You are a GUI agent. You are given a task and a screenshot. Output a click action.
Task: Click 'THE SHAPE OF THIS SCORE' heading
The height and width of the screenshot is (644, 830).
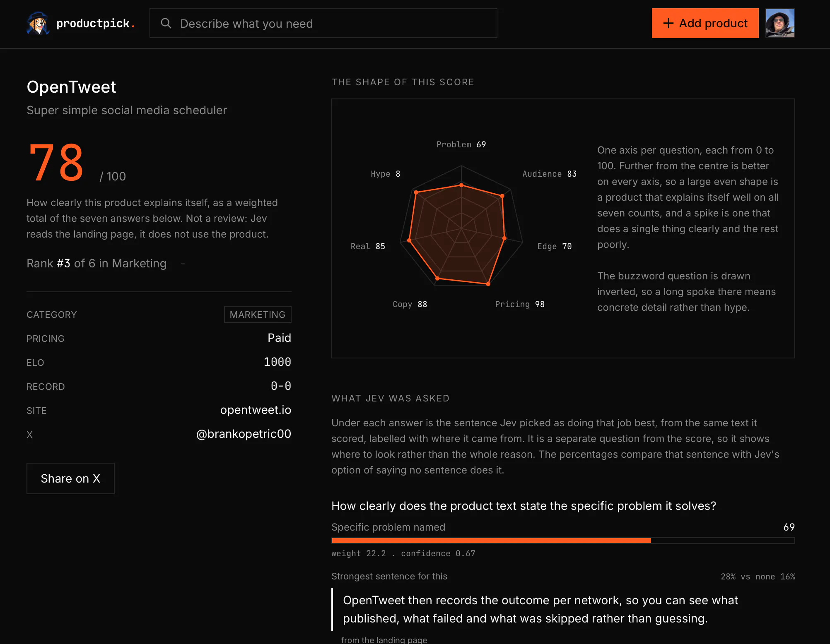403,82
